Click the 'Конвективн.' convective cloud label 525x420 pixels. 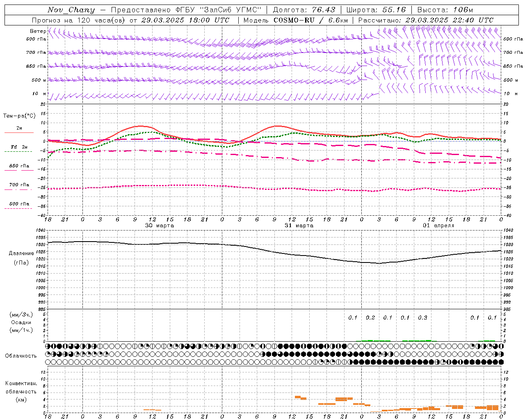[21, 383]
